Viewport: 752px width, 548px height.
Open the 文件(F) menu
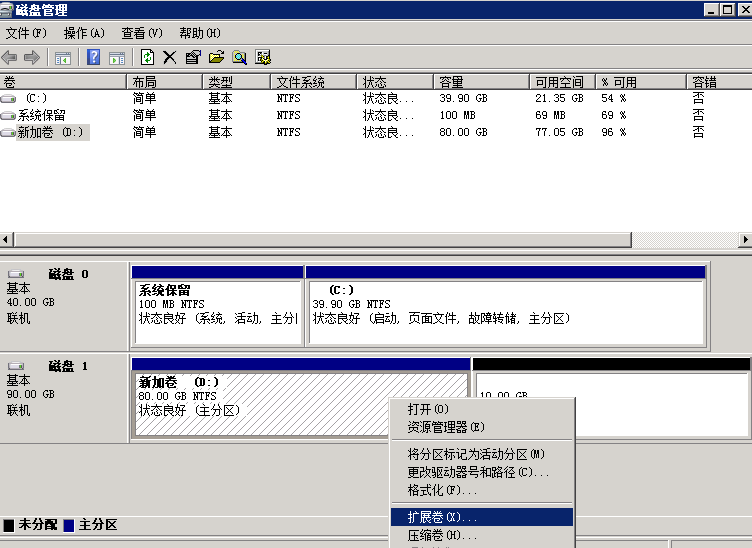click(26, 33)
